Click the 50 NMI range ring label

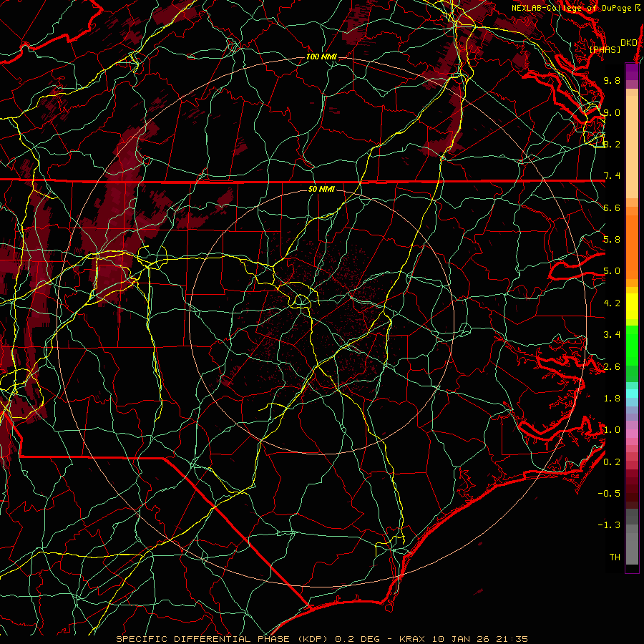pyautogui.click(x=321, y=189)
